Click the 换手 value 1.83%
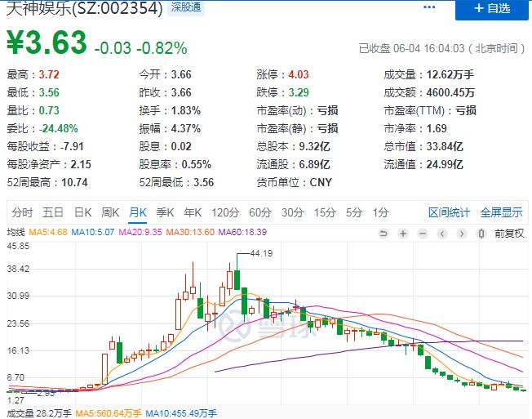The width and height of the screenshot is (532, 419). (x=185, y=110)
